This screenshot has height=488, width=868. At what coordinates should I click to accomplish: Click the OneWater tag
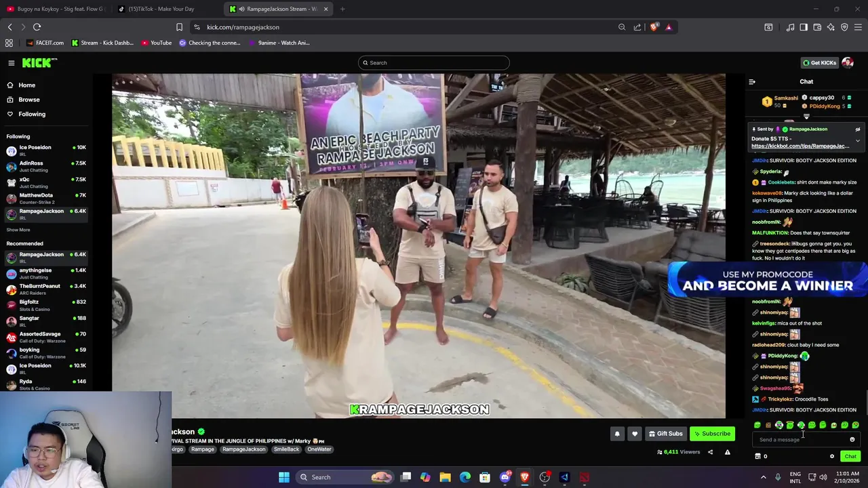319,449
